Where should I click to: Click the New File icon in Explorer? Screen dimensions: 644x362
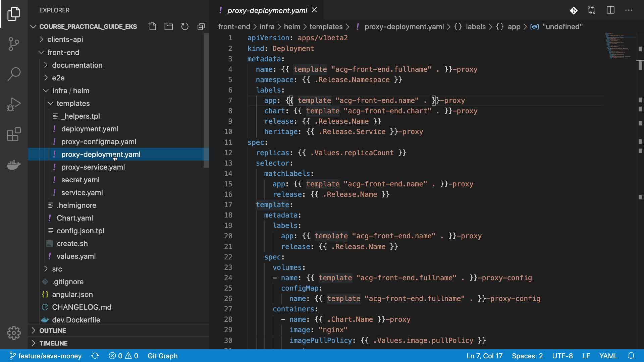(152, 26)
